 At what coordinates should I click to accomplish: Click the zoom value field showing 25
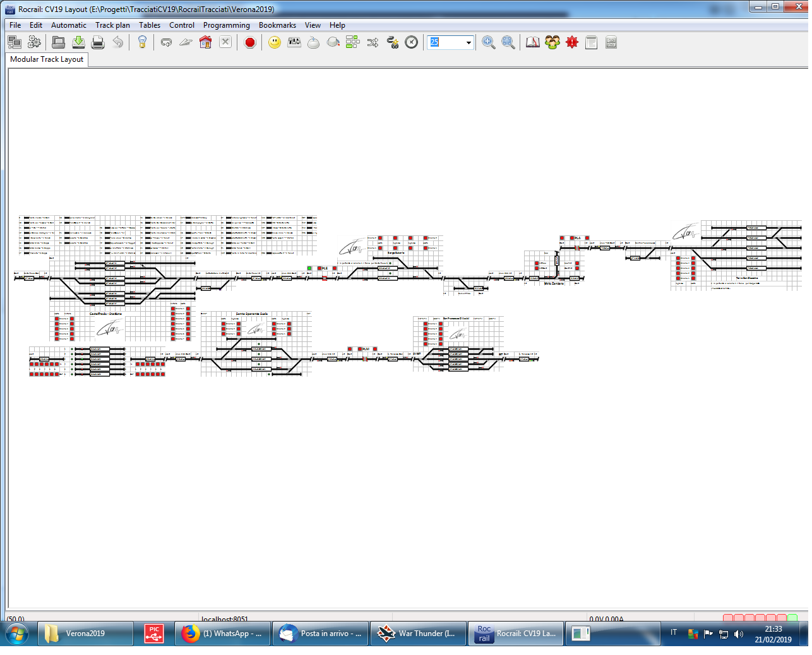[x=446, y=42]
